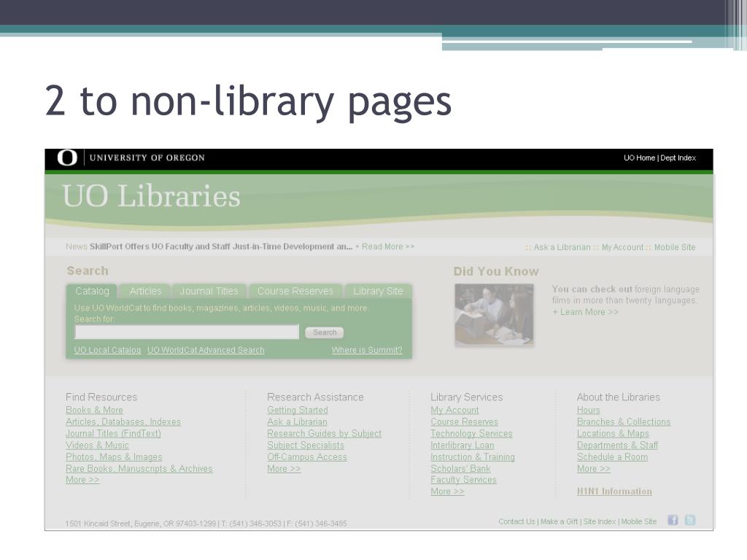Screen dimensions: 747x560
Task: Open Hours link
Action: tap(589, 410)
